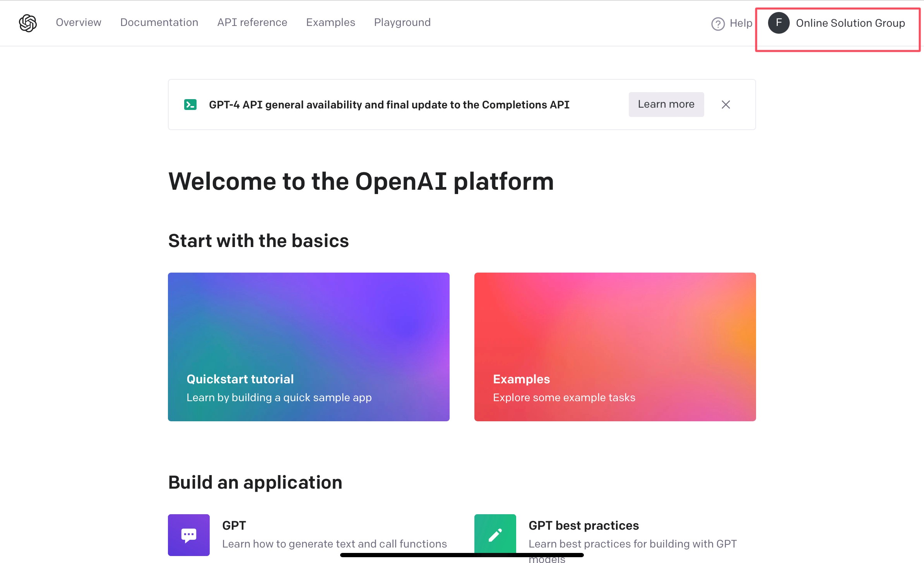Click the Help question mark icon
This screenshot has height=563, width=924.
tap(718, 24)
